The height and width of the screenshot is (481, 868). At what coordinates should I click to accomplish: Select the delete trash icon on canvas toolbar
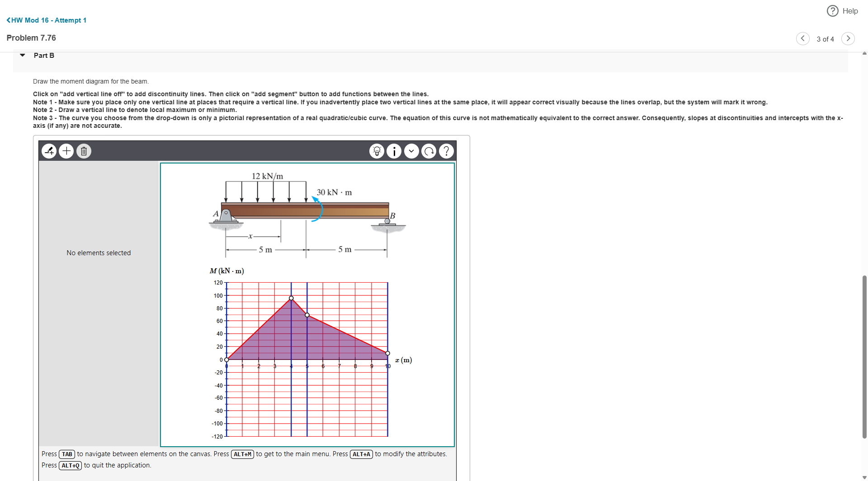pyautogui.click(x=84, y=151)
